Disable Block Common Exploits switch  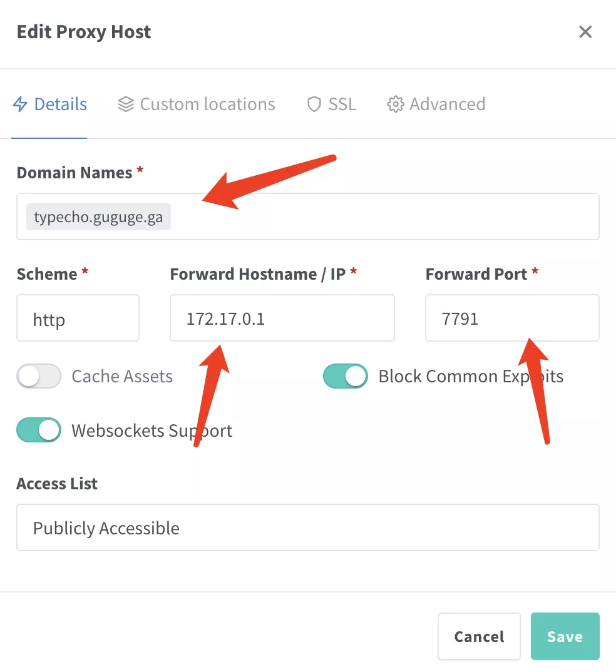point(345,377)
